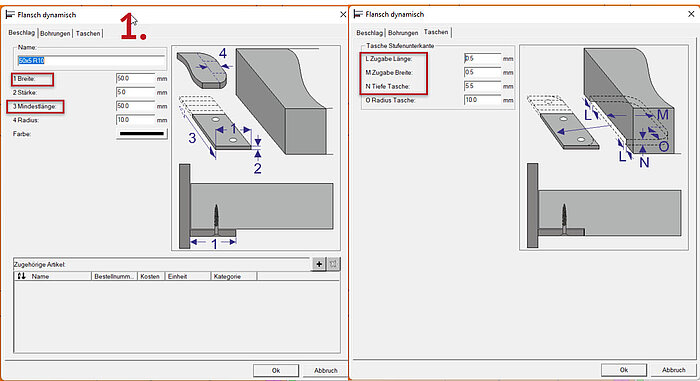The width and height of the screenshot is (700, 381).
Task: Click the N Tiefe Tasche label
Action: pos(388,86)
